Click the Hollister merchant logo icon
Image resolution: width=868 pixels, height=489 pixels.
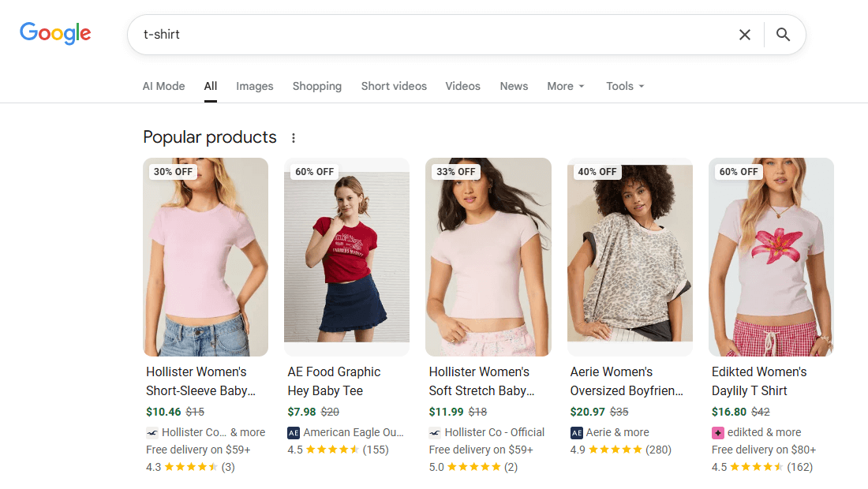point(150,432)
